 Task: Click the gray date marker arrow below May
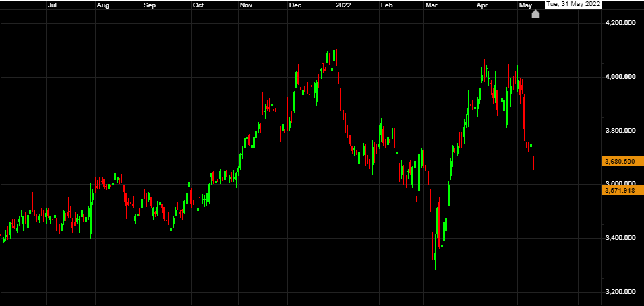click(535, 13)
